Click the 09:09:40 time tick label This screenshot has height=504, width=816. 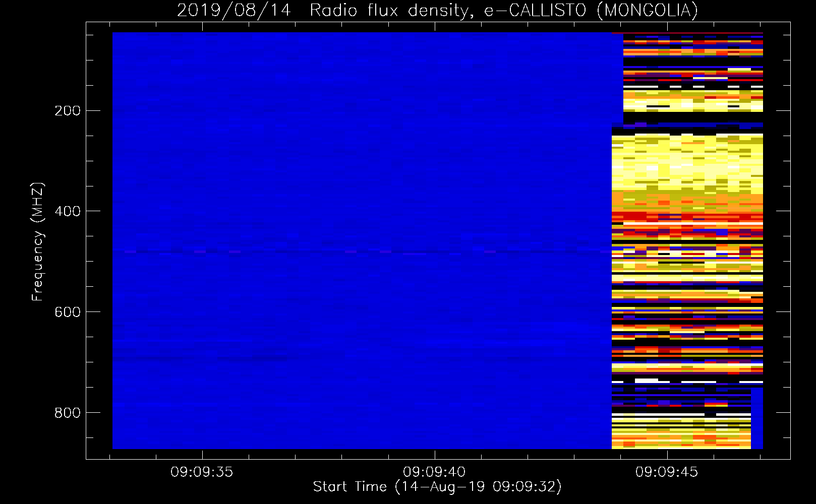coord(434,472)
